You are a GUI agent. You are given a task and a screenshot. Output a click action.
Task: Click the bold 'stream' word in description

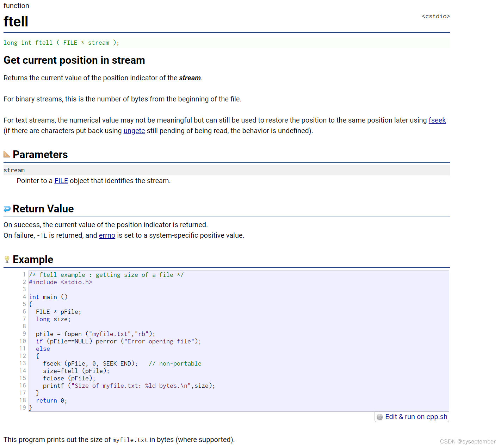tap(190, 78)
